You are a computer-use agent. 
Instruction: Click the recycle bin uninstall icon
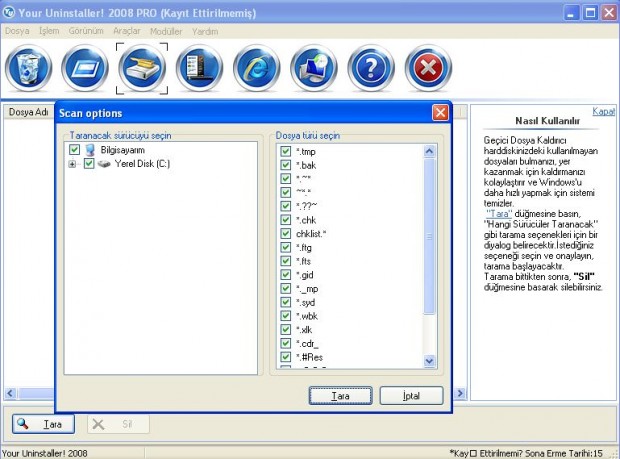tap(26, 69)
